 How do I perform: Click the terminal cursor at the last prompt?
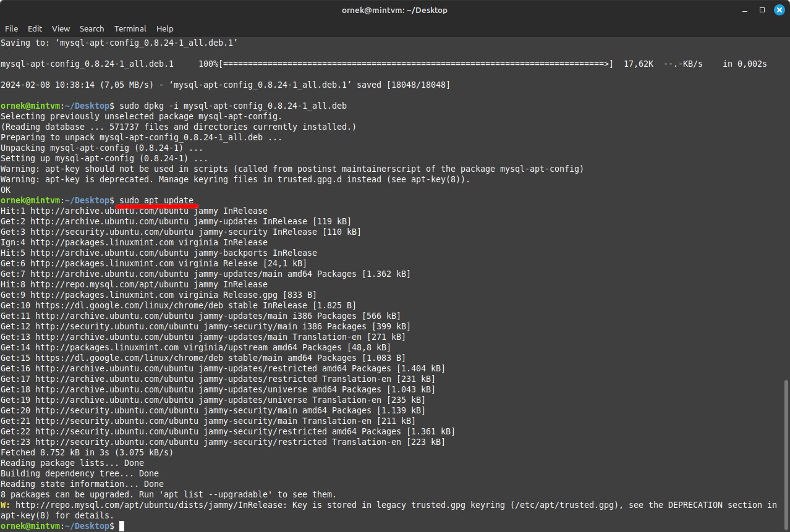122,526
